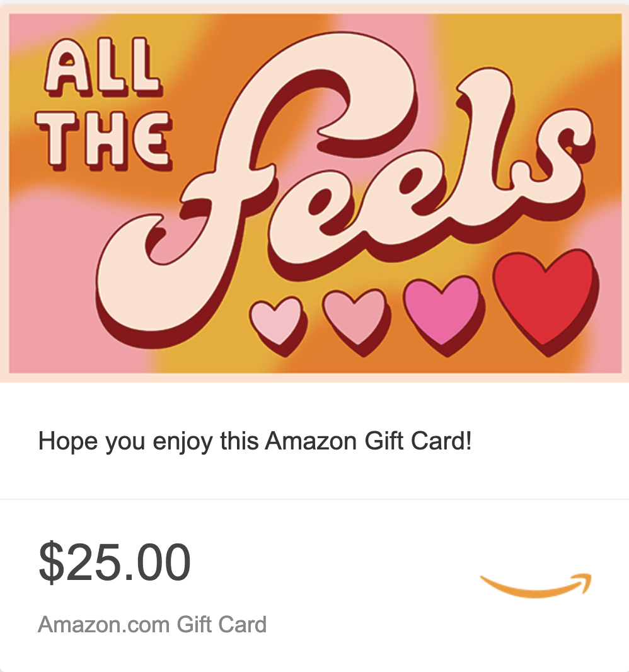Click the 'THE' block lettering
Screen dimensions: 629x672
tap(104, 141)
